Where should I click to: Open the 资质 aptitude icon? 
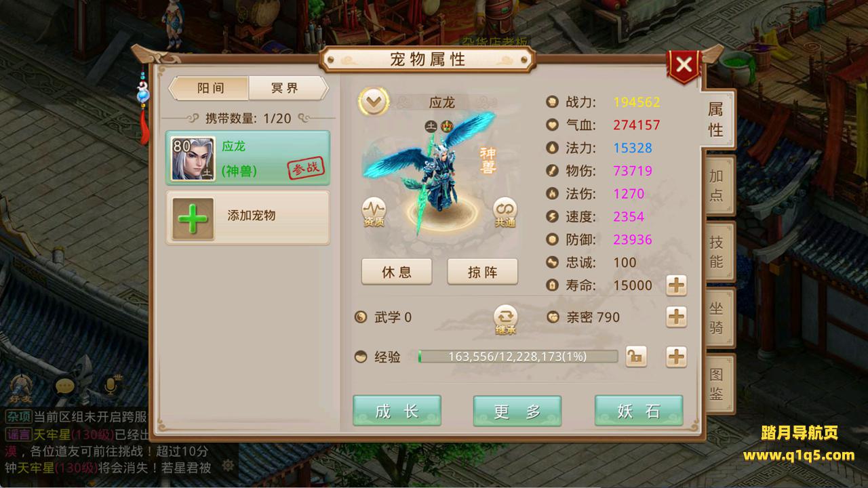pyautogui.click(x=374, y=212)
